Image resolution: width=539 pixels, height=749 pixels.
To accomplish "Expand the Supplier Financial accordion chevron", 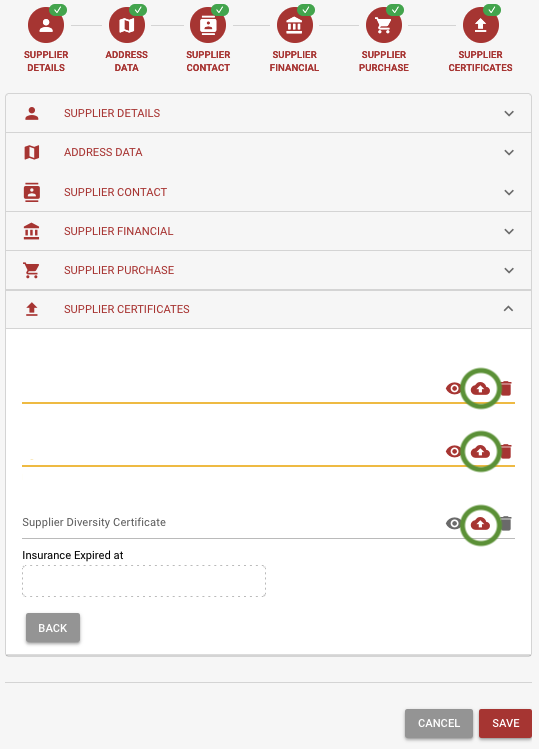I will point(509,232).
